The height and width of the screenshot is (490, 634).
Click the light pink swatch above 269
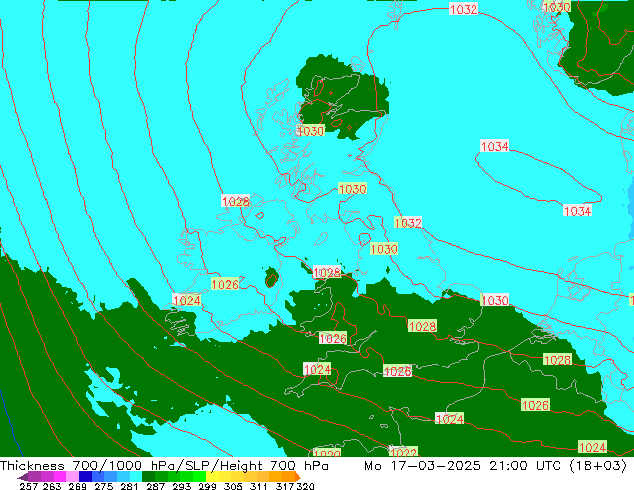tap(72, 477)
